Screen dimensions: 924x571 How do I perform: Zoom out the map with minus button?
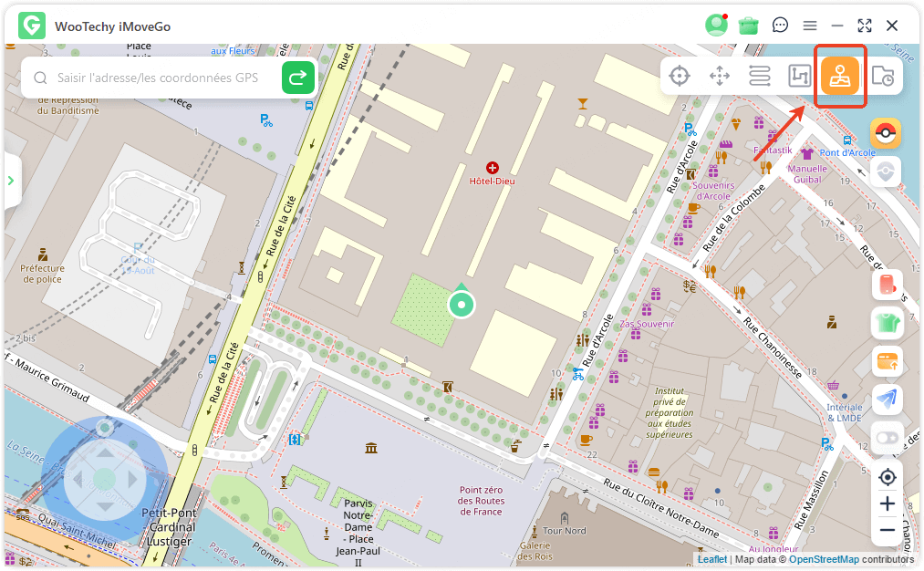click(x=888, y=530)
